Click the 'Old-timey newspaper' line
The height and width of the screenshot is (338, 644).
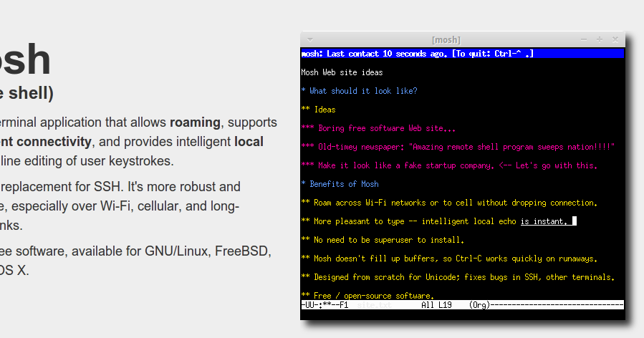tap(458, 147)
